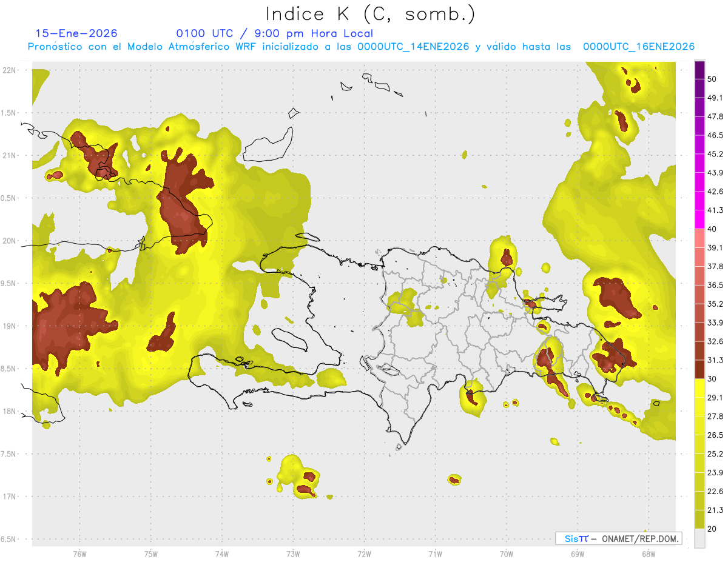Click the longitude label "73W"
Viewport: 728px width, 562px height.
point(293,554)
